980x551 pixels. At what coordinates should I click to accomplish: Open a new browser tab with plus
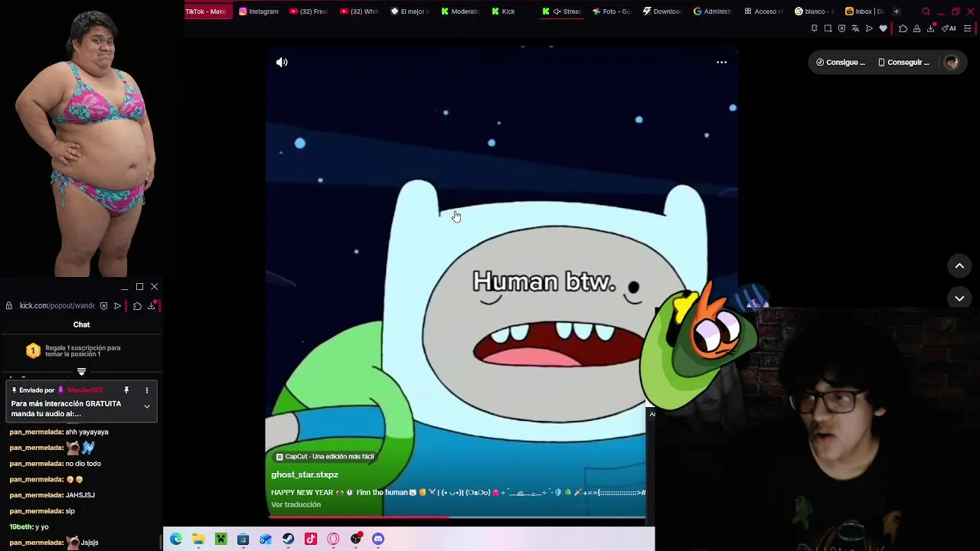coord(897,11)
